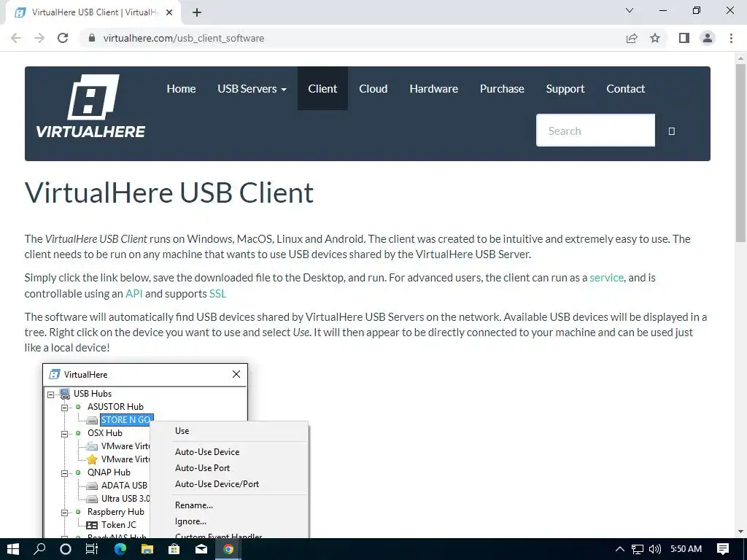Screen dimensions: 747x560
Task: Select the Client nav item
Action: tap(322, 88)
